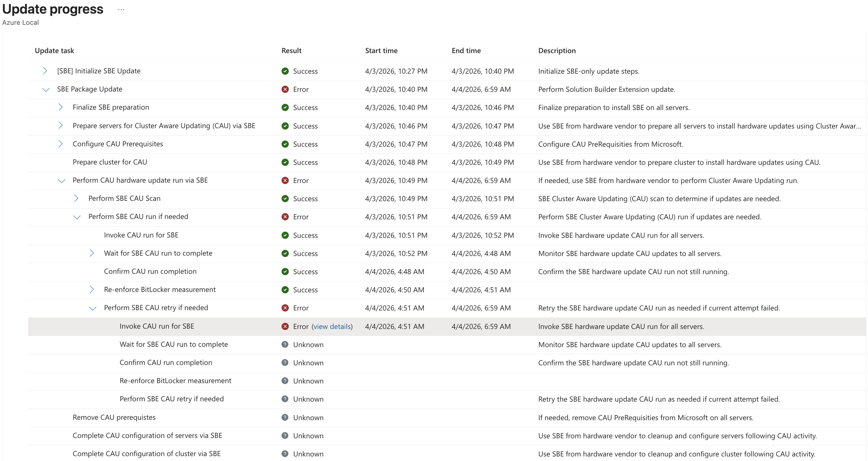868x461 pixels.
Task: Click error icon on highlighted Invoke CAU row
Action: pyautogui.click(x=285, y=327)
